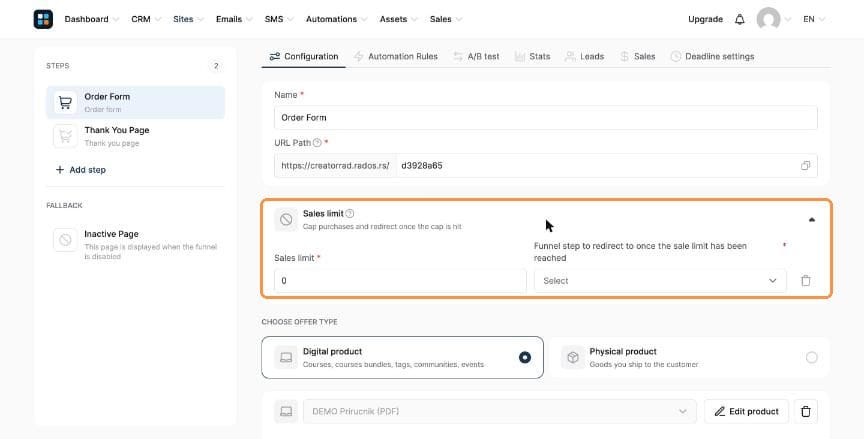The width and height of the screenshot is (864, 439).
Task: Delete the sales limit with trash icon
Action: [x=806, y=281]
